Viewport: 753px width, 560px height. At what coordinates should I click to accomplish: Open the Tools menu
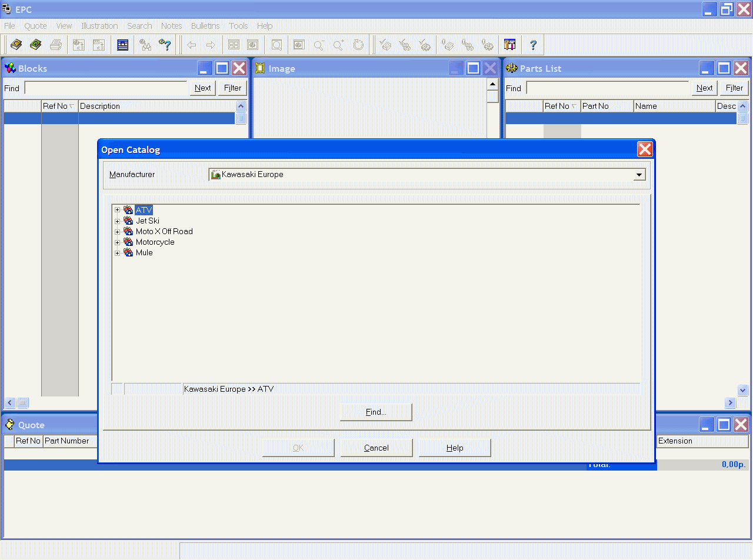pyautogui.click(x=238, y=26)
